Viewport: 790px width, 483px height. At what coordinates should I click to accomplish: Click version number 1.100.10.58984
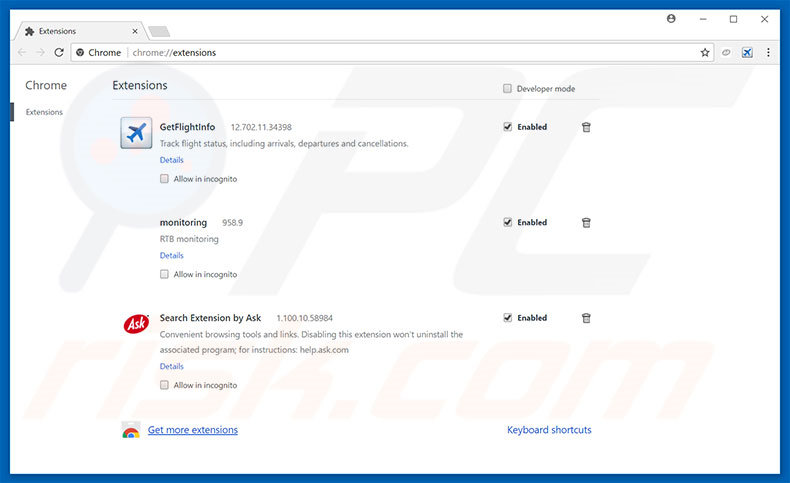coord(304,318)
